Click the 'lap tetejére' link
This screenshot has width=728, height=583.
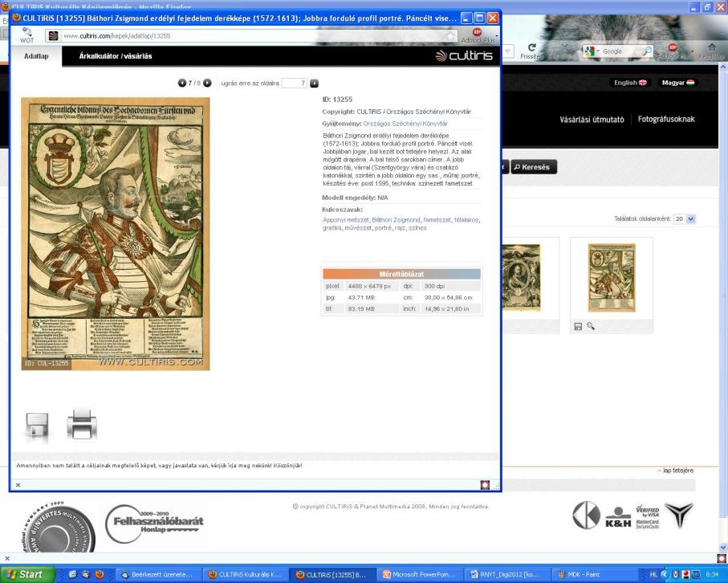coord(676,471)
